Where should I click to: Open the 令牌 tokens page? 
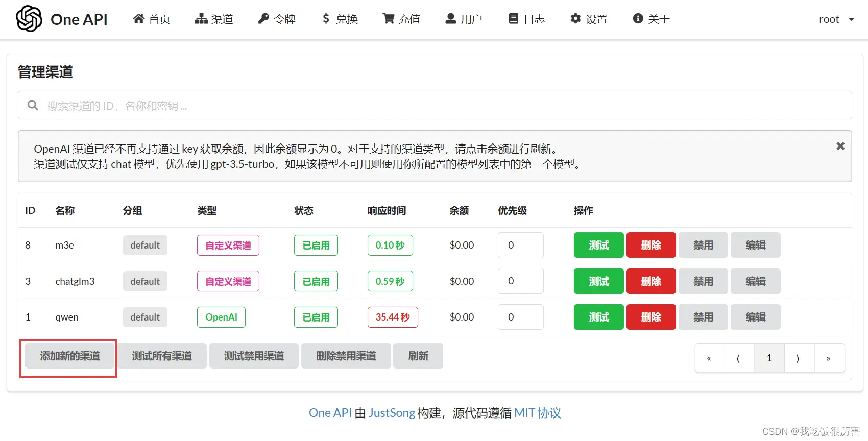[277, 19]
